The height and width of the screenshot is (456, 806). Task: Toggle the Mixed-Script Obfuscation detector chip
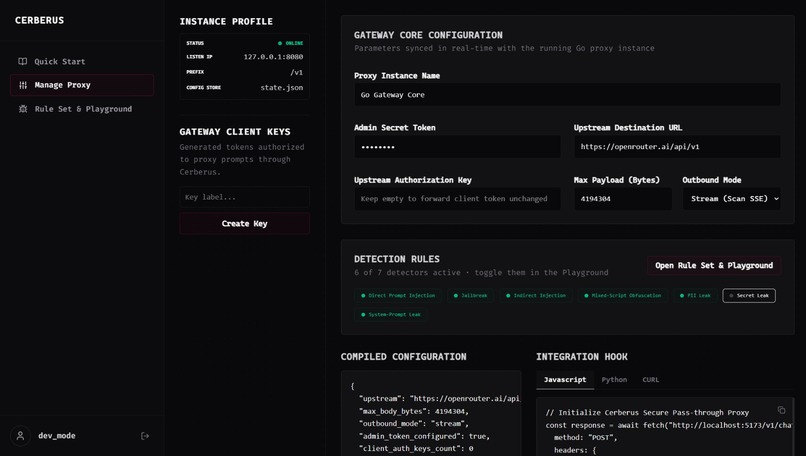[622, 296]
